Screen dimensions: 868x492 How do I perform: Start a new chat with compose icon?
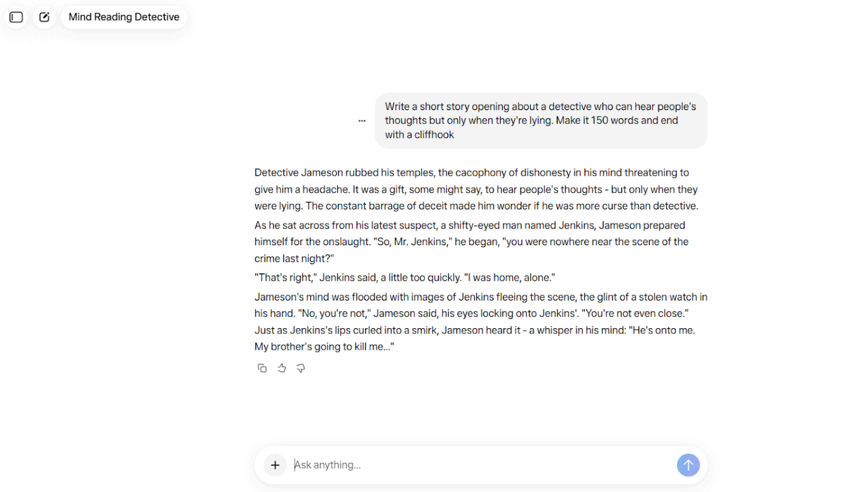[44, 17]
